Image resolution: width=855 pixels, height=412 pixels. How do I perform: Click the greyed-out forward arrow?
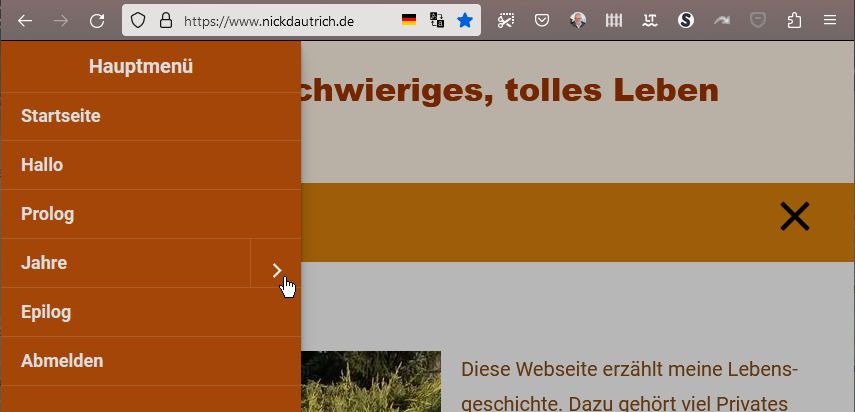point(61,21)
